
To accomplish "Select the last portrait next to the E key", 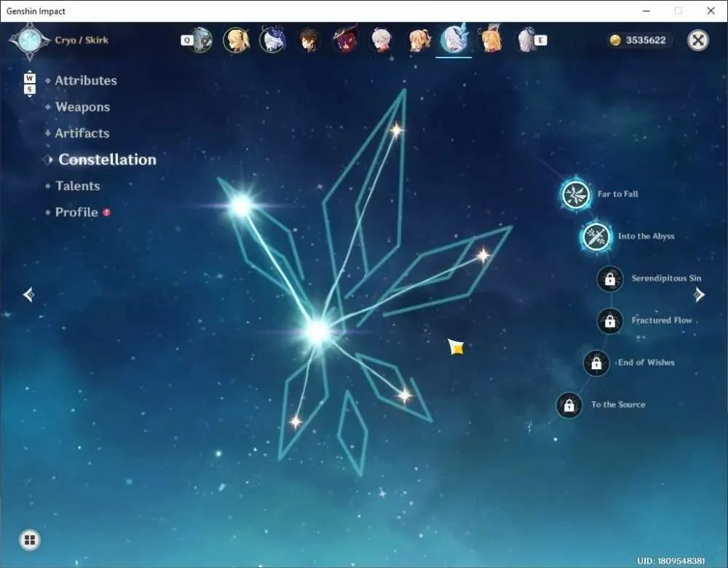I will tap(526, 40).
